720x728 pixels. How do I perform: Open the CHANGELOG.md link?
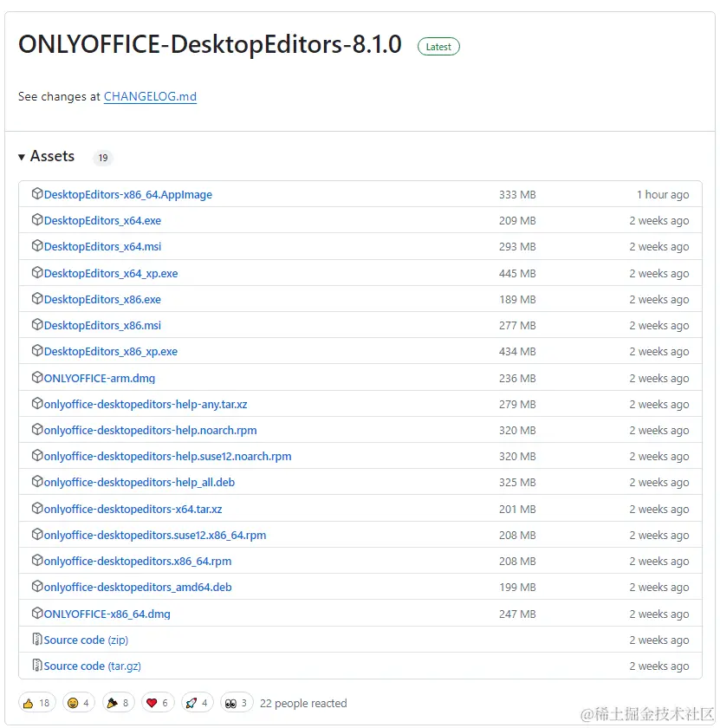pos(150,96)
